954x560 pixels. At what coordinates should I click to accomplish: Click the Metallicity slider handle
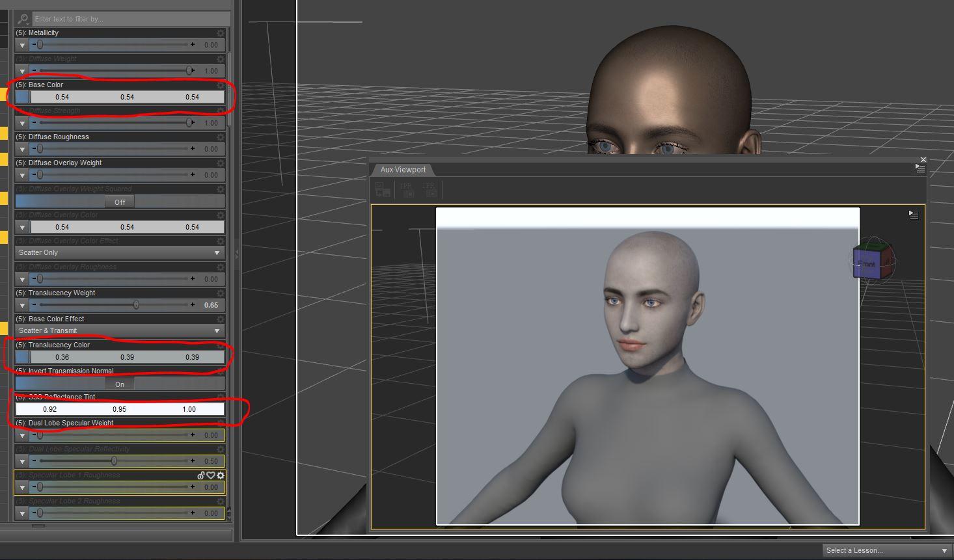(x=40, y=45)
